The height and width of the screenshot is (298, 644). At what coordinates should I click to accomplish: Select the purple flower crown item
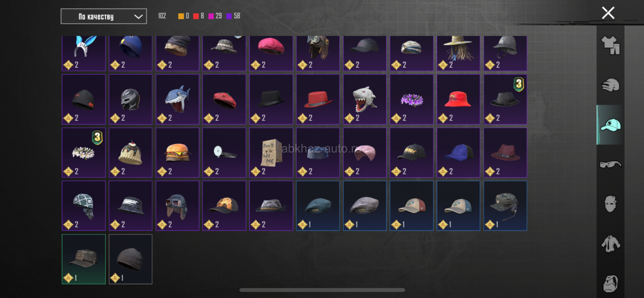411,99
